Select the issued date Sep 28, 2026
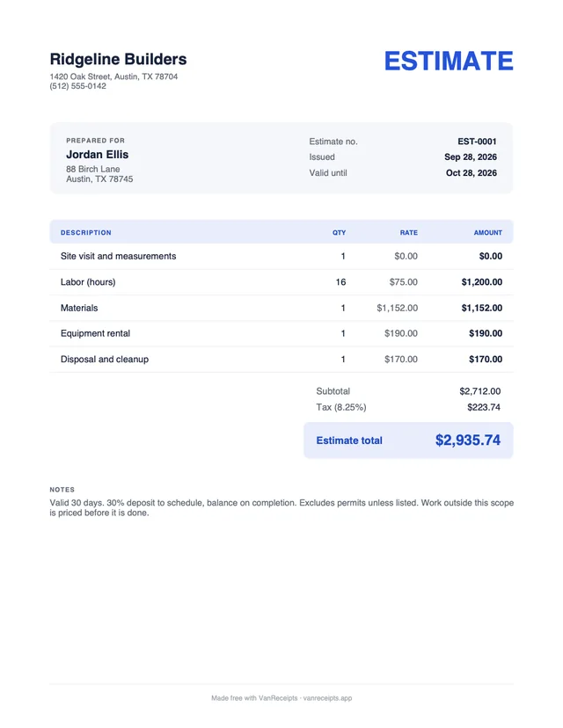Image resolution: width=563 pixels, height=728 pixels. pos(471,157)
